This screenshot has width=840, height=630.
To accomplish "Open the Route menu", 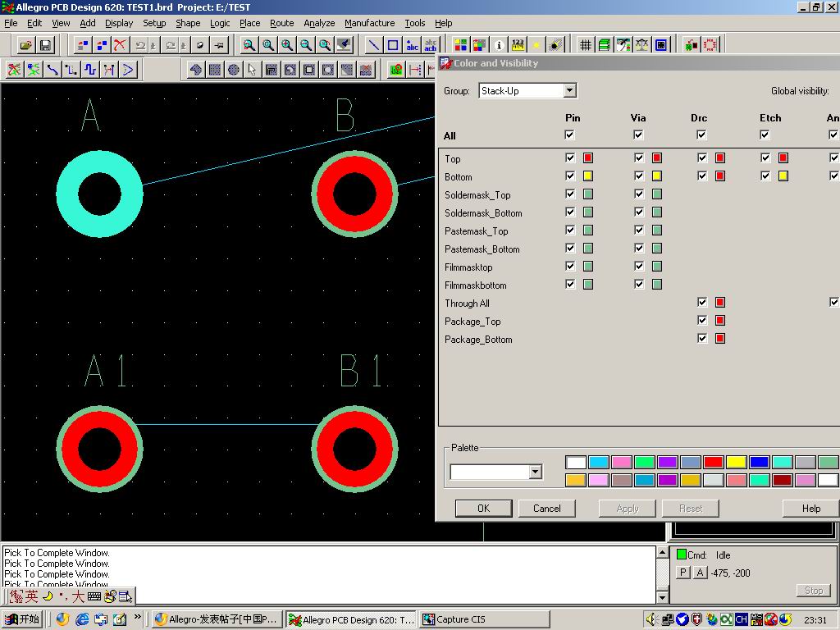I will [x=281, y=23].
